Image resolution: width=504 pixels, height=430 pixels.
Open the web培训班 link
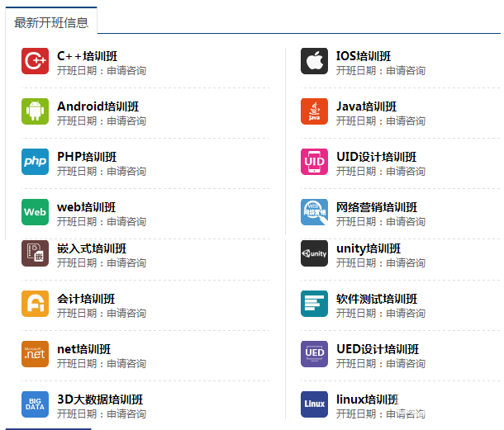click(x=86, y=207)
